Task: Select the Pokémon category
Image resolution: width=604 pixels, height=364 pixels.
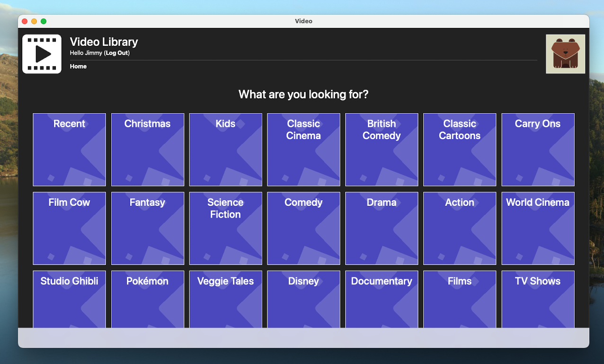Action: click(147, 299)
